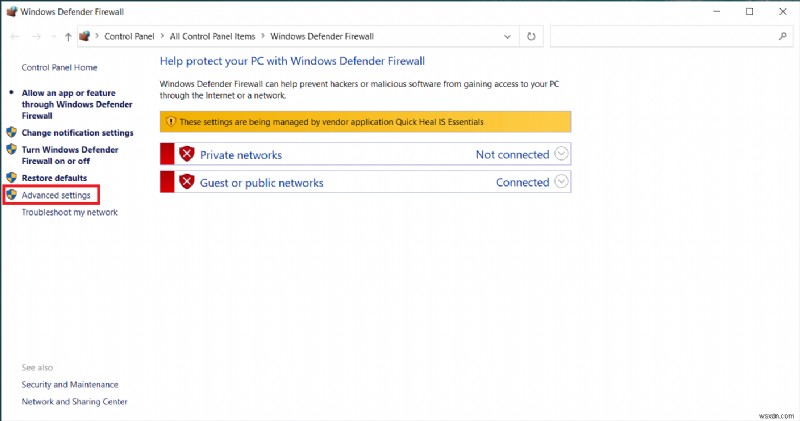Click the magnifier search icon
Image resolution: width=800 pixels, height=421 pixels.
(783, 36)
